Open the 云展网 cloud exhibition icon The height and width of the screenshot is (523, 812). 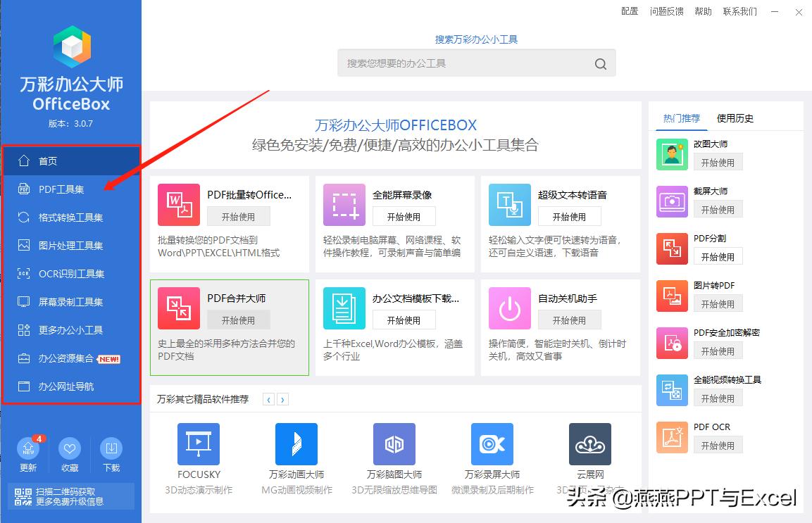[589, 444]
